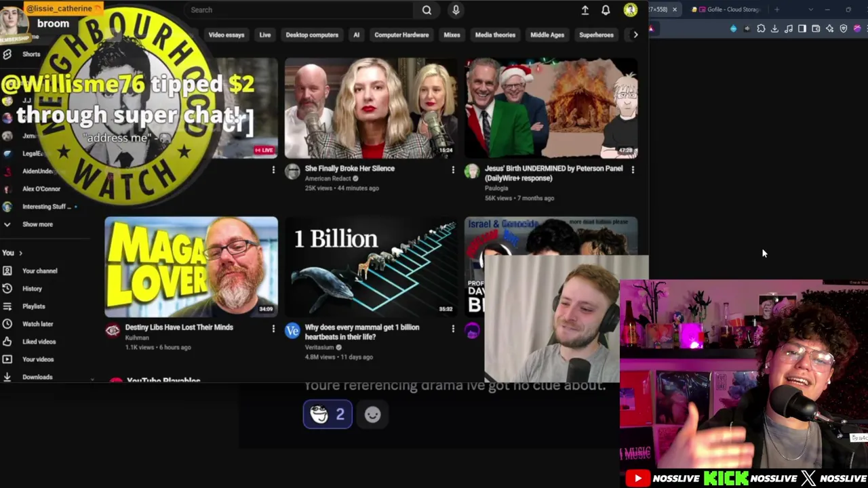Add a reaction with the smiley icon
868x488 pixels.
click(x=372, y=414)
